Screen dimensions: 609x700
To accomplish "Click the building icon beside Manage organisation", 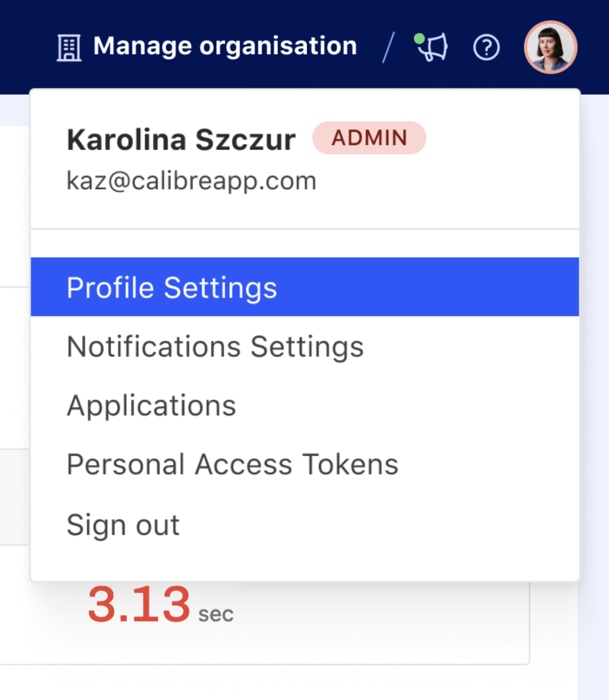I will (x=69, y=47).
